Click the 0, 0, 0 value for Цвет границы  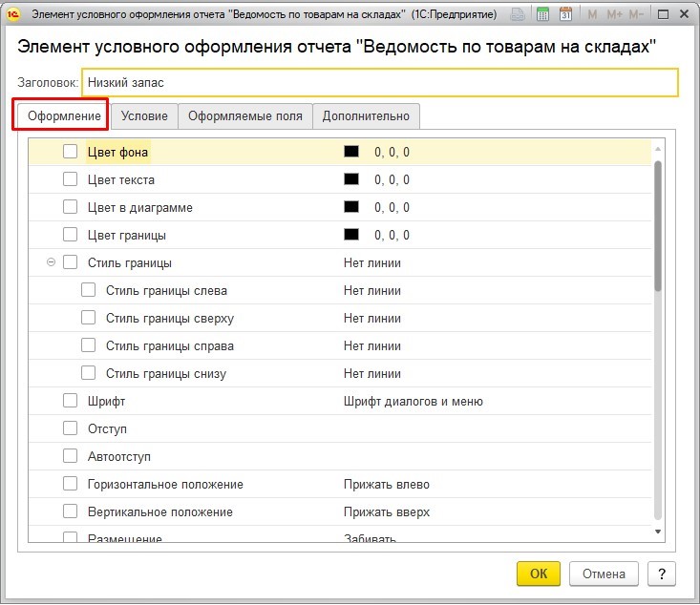pyautogui.click(x=392, y=235)
